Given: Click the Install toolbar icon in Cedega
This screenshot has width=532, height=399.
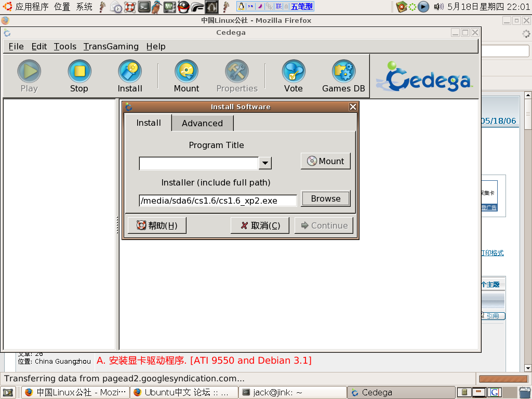Looking at the screenshot, I should 129,71.
